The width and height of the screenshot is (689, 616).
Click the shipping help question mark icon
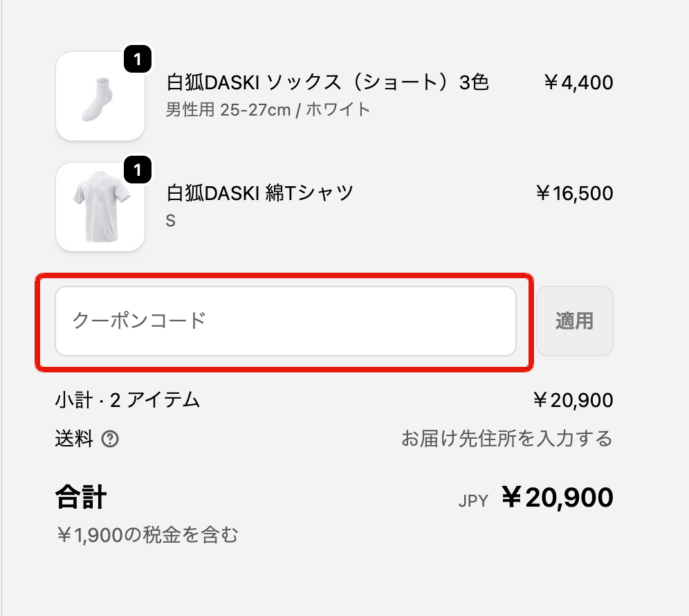click(x=109, y=439)
